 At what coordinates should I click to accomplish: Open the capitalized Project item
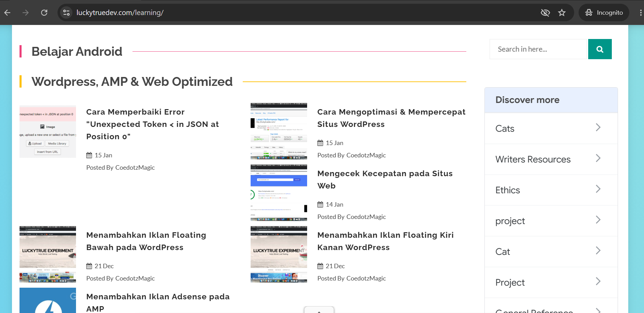coord(551,283)
